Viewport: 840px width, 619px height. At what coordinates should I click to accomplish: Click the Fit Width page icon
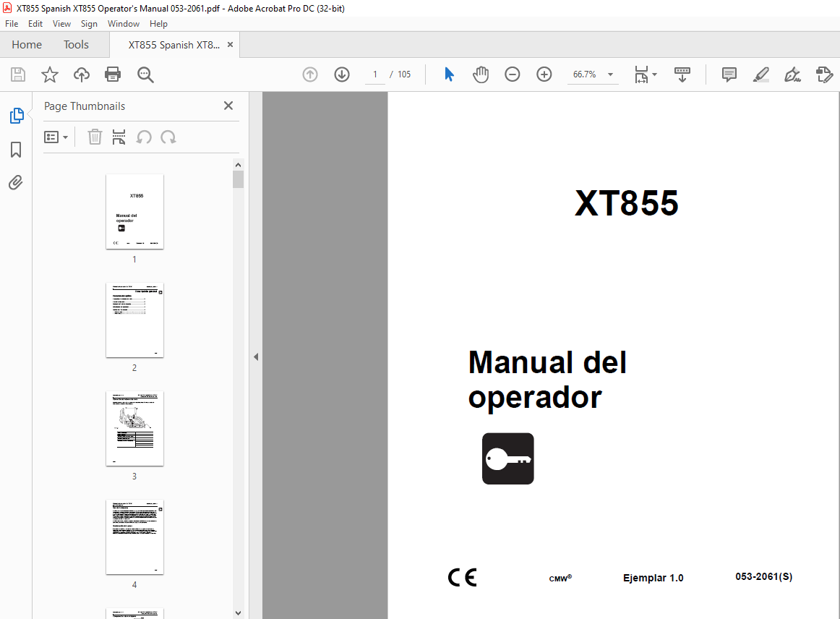coord(641,74)
